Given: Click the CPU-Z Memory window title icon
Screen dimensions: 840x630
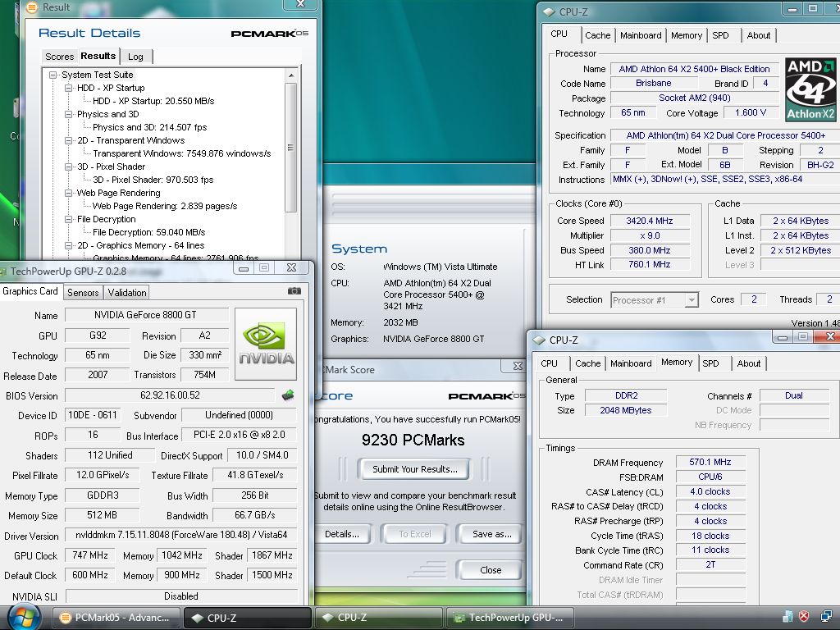Looking at the screenshot, I should coord(539,340).
